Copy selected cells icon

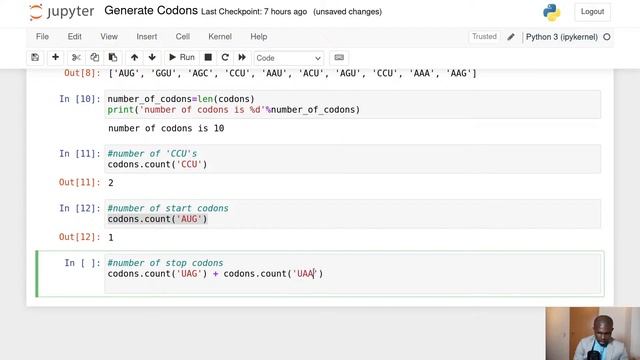pyautogui.click(x=94, y=58)
